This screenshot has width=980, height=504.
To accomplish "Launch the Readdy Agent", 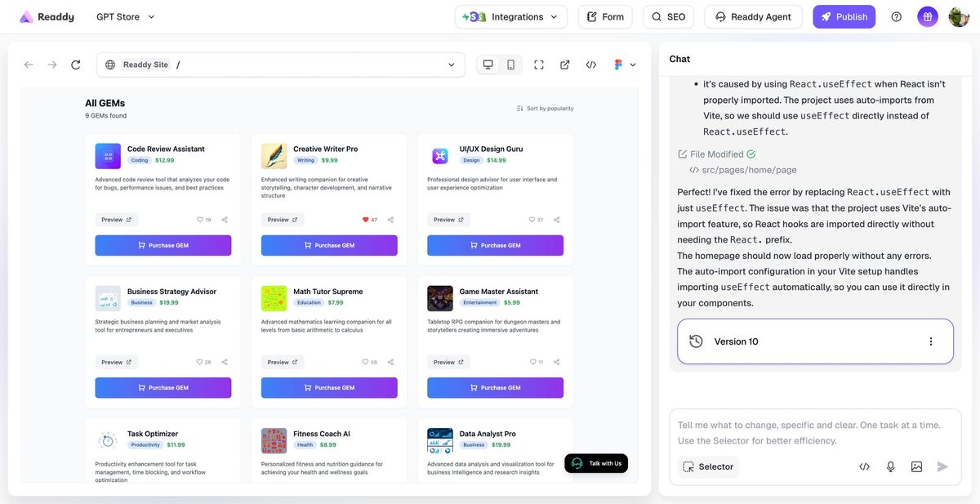I will pos(753,16).
